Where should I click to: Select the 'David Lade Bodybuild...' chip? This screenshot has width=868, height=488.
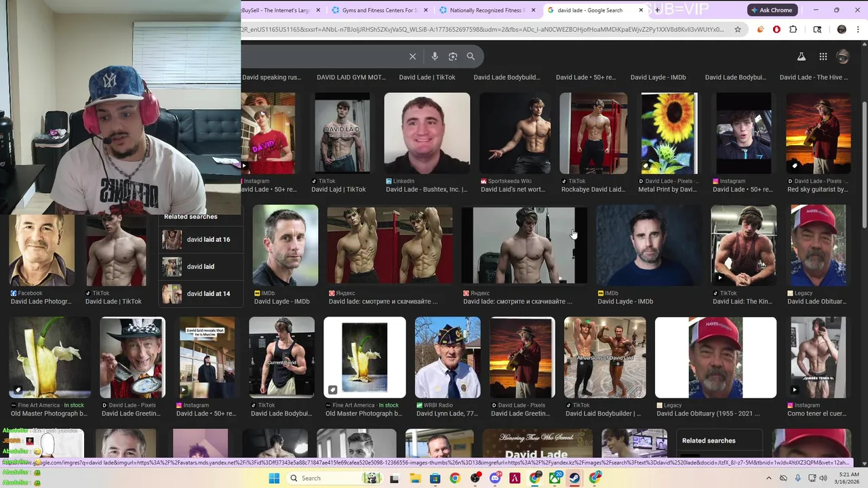pos(507,77)
